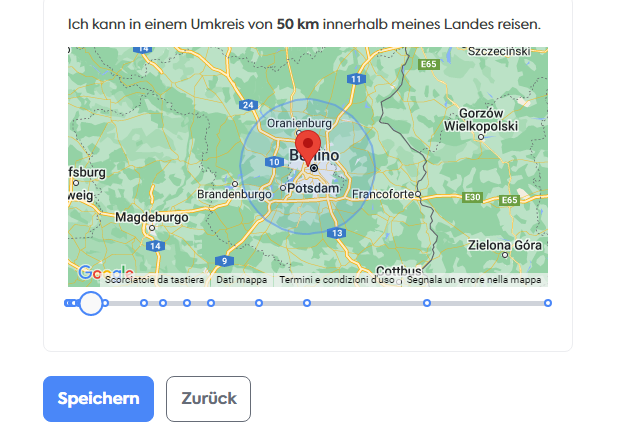This screenshot has width=632, height=438.
Task: Click Segnala un errore nella mappa
Action: (x=474, y=280)
